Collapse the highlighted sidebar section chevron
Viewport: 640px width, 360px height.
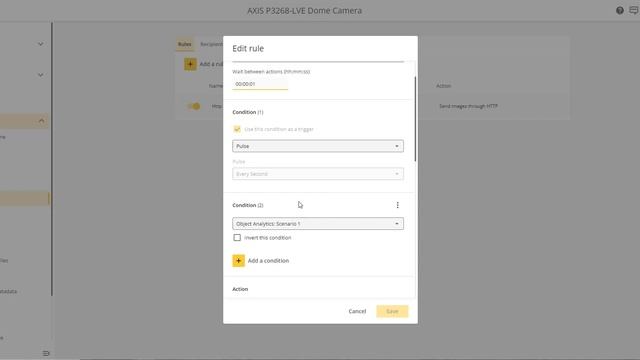[x=41, y=121]
